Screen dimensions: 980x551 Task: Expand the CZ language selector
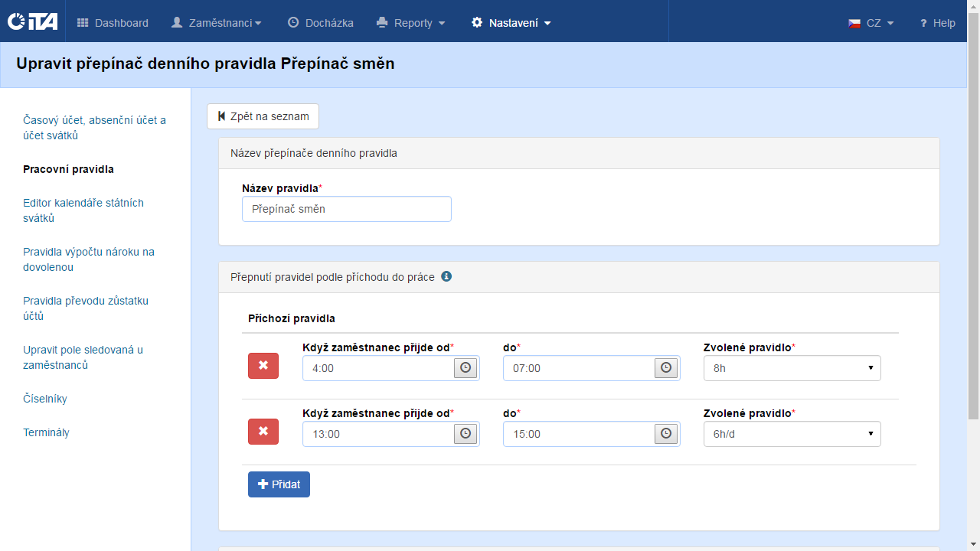click(x=871, y=23)
